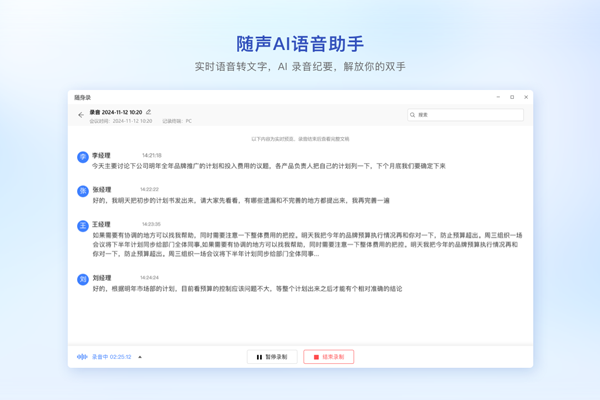
Task: Click timestamp 14:21:18 of 李经理
Action: tap(152, 155)
